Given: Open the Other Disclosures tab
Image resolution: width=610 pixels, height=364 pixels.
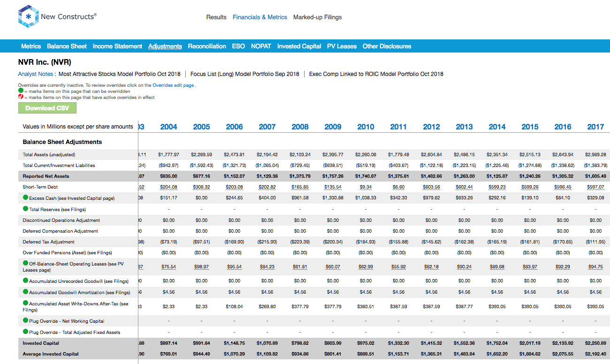Looking at the screenshot, I should click(x=387, y=46).
